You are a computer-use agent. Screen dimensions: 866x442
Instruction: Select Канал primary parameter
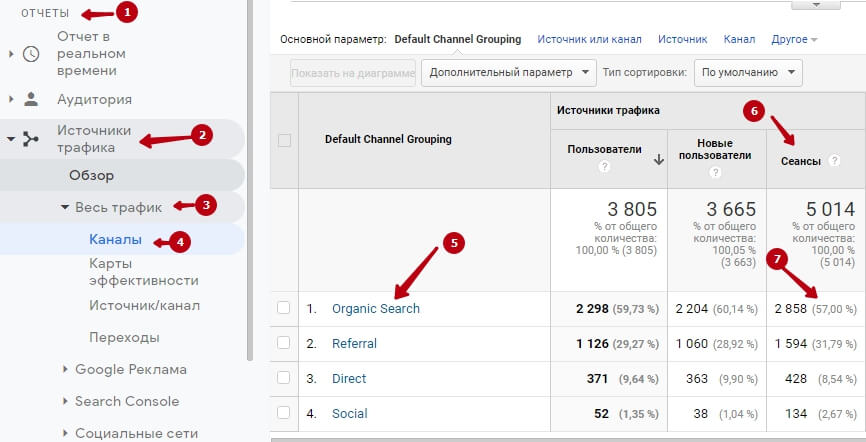739,39
